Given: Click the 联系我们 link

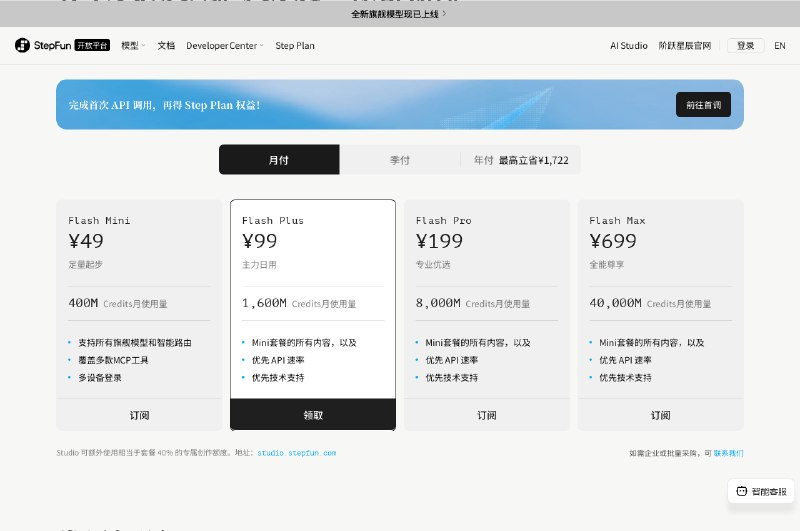Looking at the screenshot, I should click(728, 453).
